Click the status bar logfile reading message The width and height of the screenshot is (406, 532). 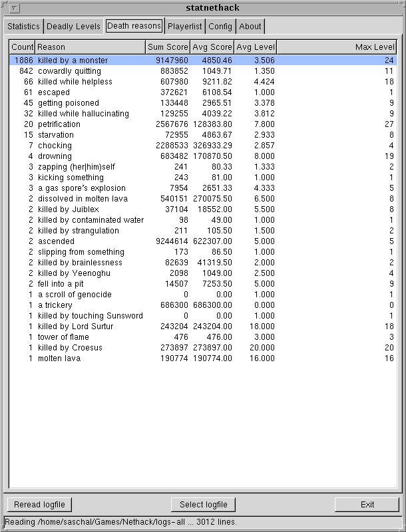click(x=121, y=522)
